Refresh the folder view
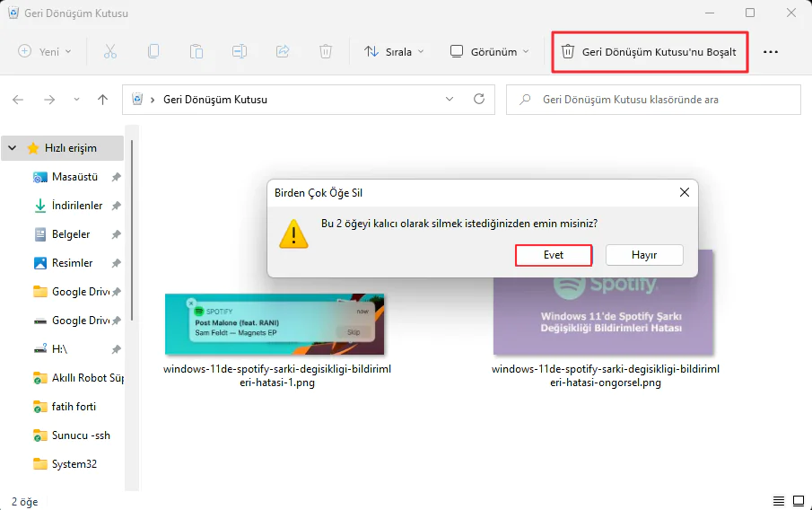This screenshot has height=510, width=812. [479, 99]
